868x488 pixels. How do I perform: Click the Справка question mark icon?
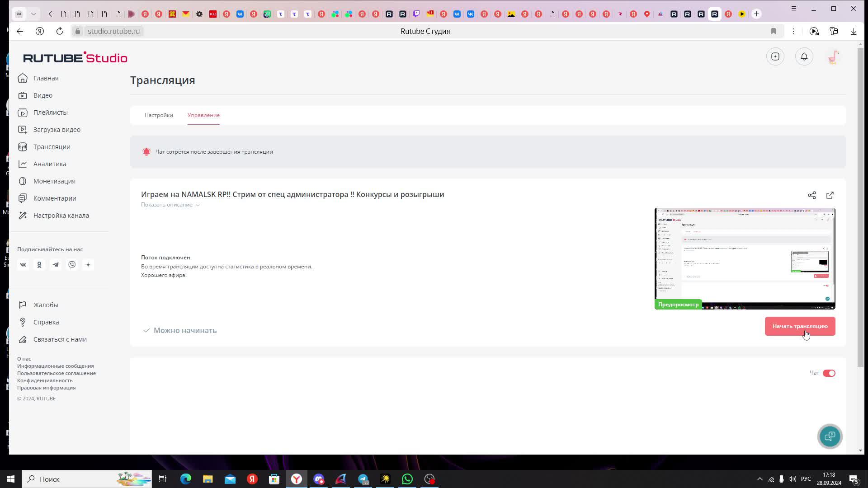[23, 322]
